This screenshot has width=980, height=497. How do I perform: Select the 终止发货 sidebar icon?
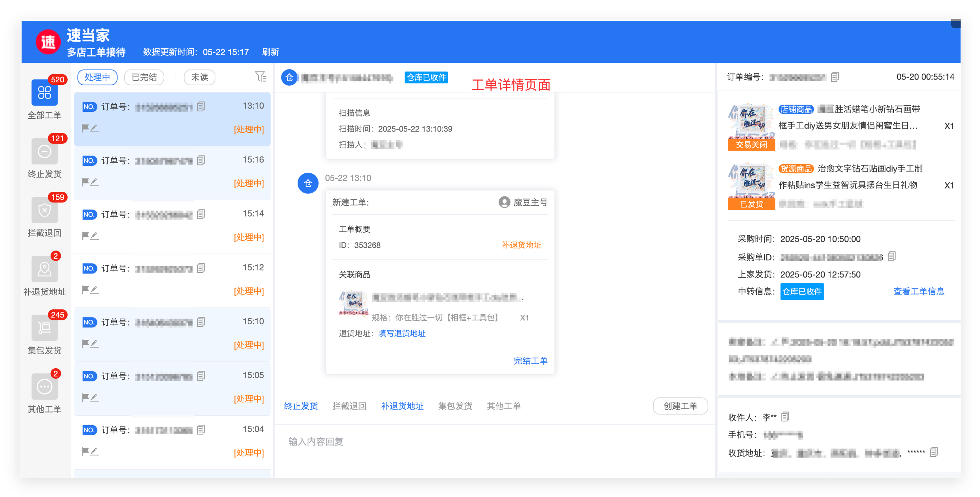tap(45, 151)
